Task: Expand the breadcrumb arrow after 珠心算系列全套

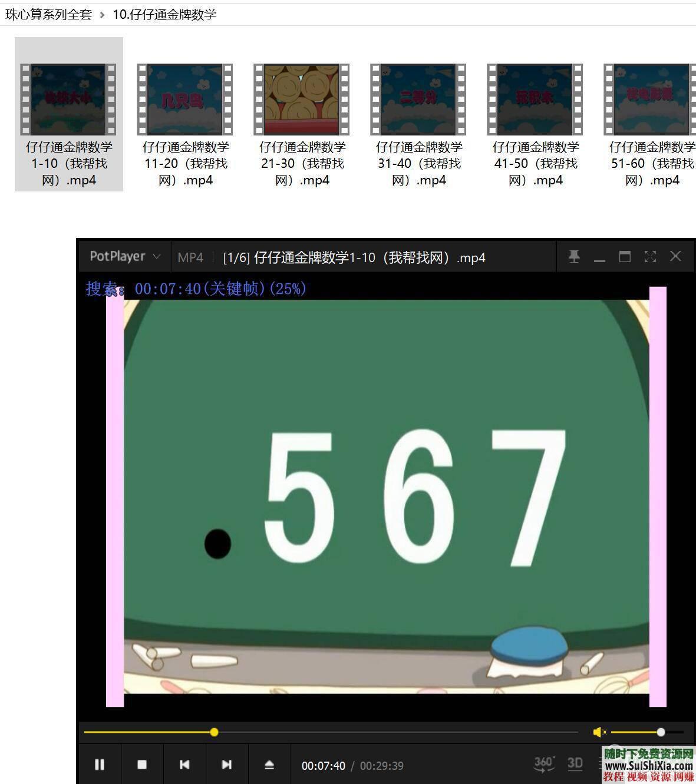Action: 102,15
